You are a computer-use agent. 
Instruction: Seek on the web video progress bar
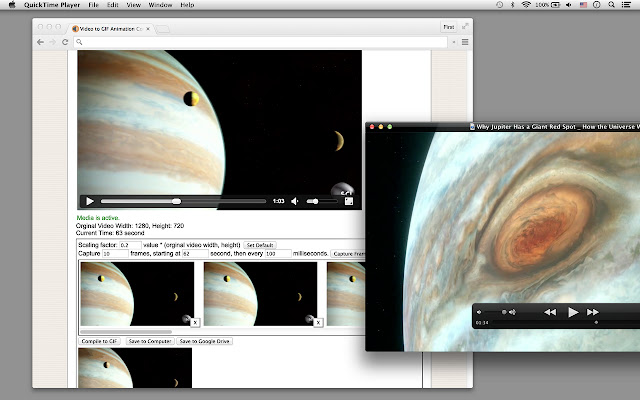coord(183,201)
